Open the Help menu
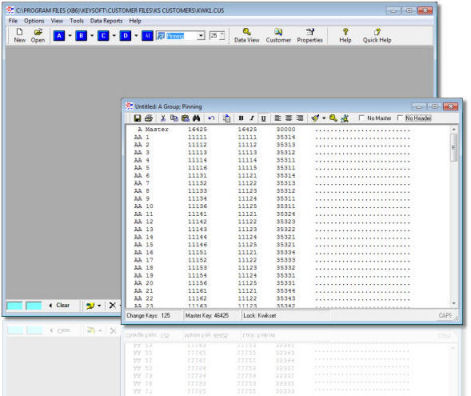471x396 pixels. tap(135, 21)
